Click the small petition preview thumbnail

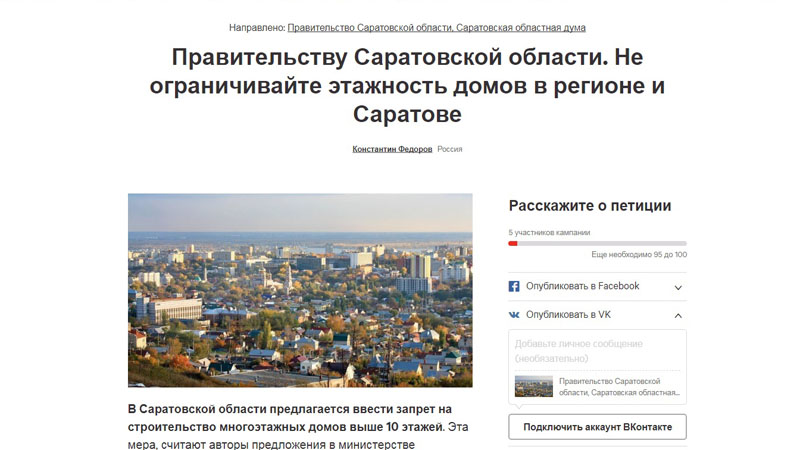tap(533, 387)
